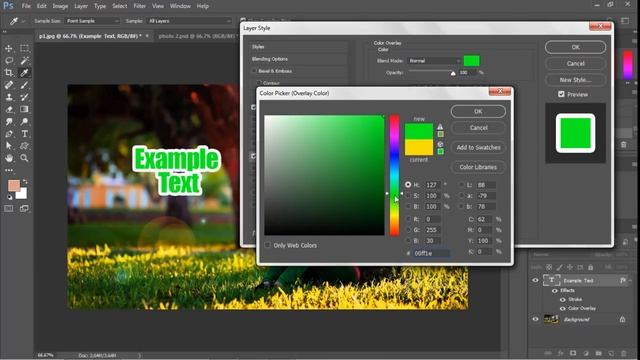The width and height of the screenshot is (640, 360).
Task: Click the out-of-gamut warning triangle icon
Action: (x=440, y=127)
